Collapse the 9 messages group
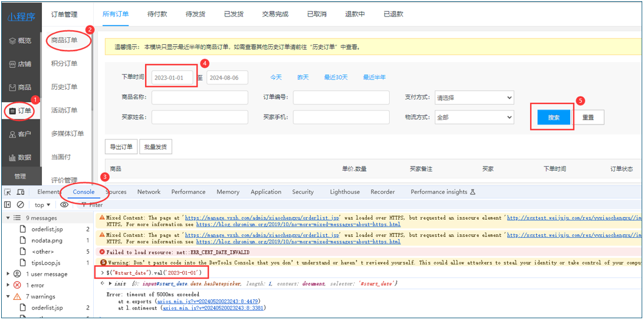The height and width of the screenshot is (320, 644). pyautogui.click(x=8, y=218)
